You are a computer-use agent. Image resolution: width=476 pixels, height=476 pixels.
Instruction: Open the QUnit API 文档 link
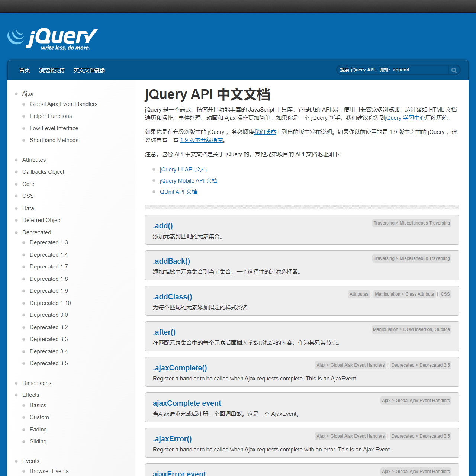178,192
